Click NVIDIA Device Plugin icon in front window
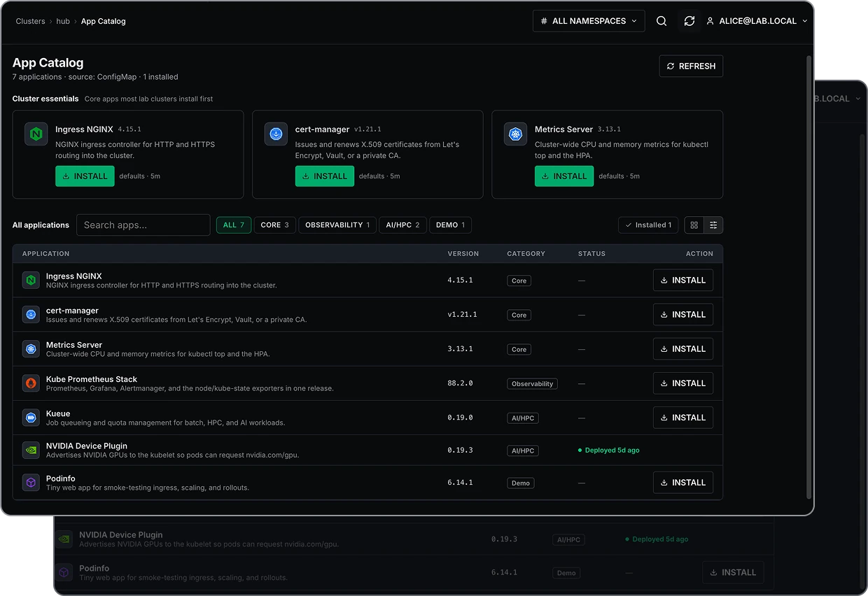This screenshot has height=596, width=868. (31, 450)
